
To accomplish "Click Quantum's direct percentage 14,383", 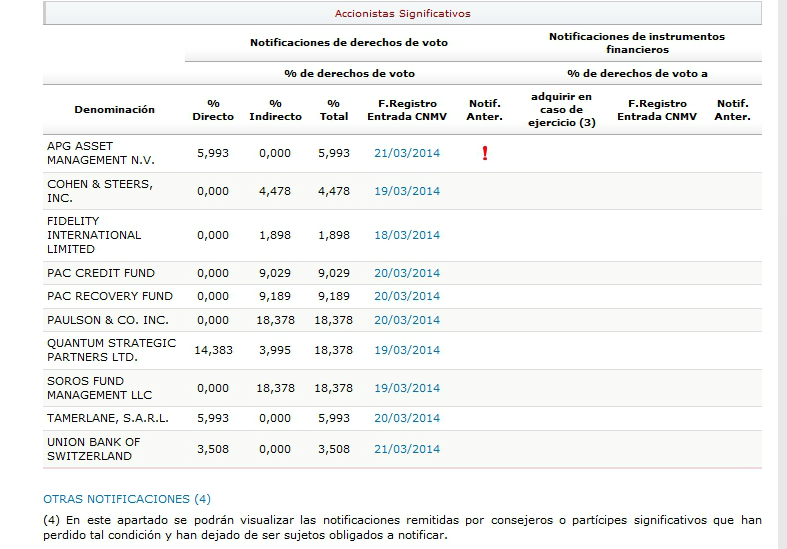I will 213,350.
